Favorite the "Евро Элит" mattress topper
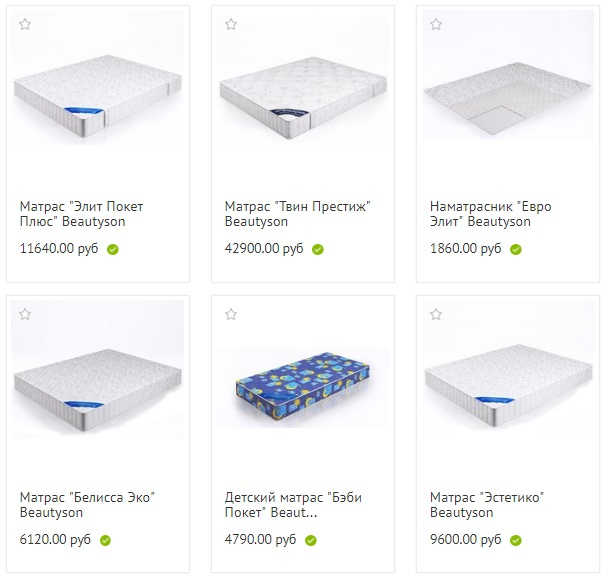Screen dimensions: 611x581 (436, 24)
